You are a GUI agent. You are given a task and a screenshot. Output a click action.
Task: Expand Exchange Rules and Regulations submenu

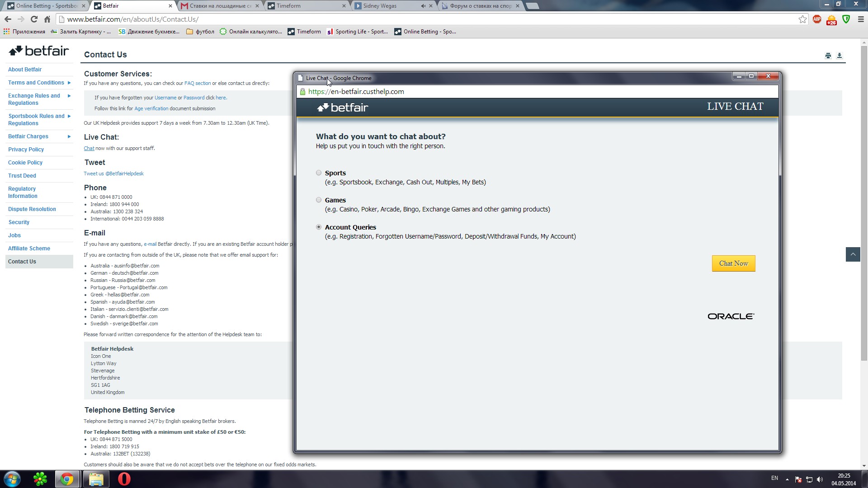coord(69,96)
